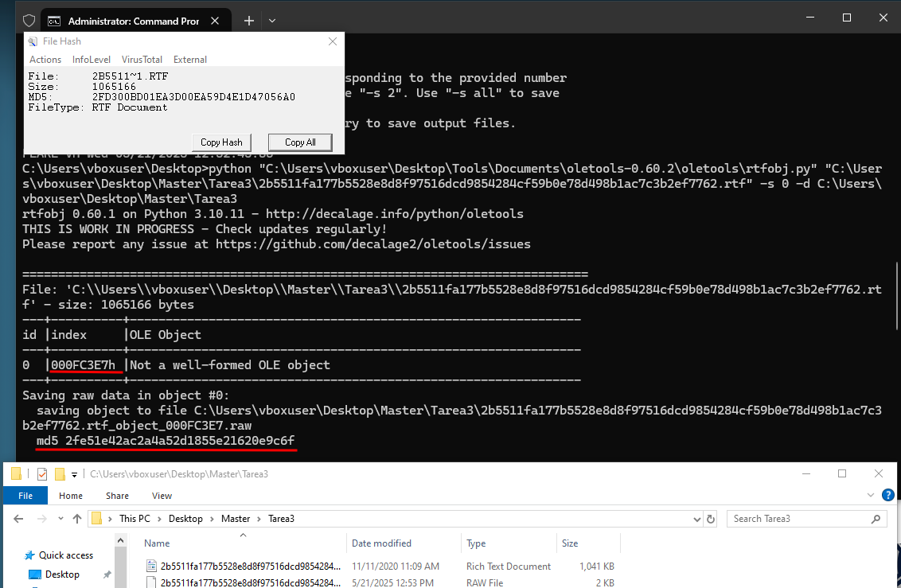Open Customize Quick Access Toolbar dropdown
Image resolution: width=901 pixels, height=588 pixels.
coord(74,474)
